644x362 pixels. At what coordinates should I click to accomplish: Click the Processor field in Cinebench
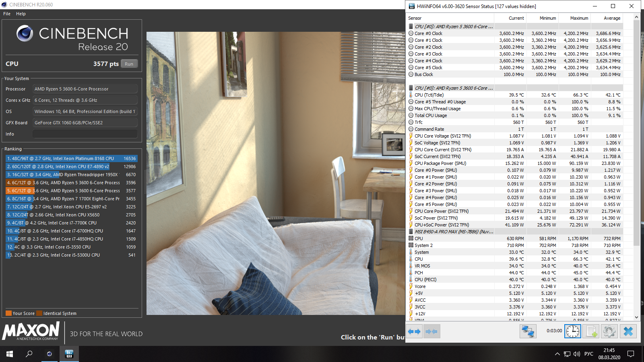click(85, 89)
